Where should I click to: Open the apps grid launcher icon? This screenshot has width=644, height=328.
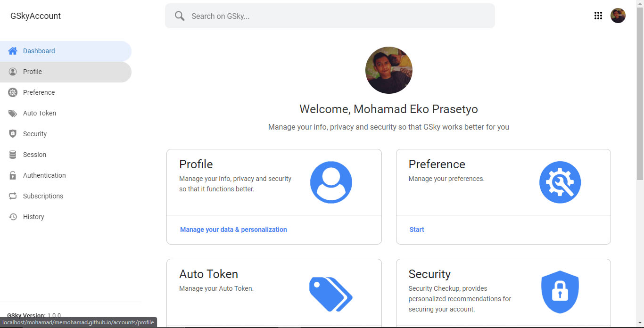point(598,16)
